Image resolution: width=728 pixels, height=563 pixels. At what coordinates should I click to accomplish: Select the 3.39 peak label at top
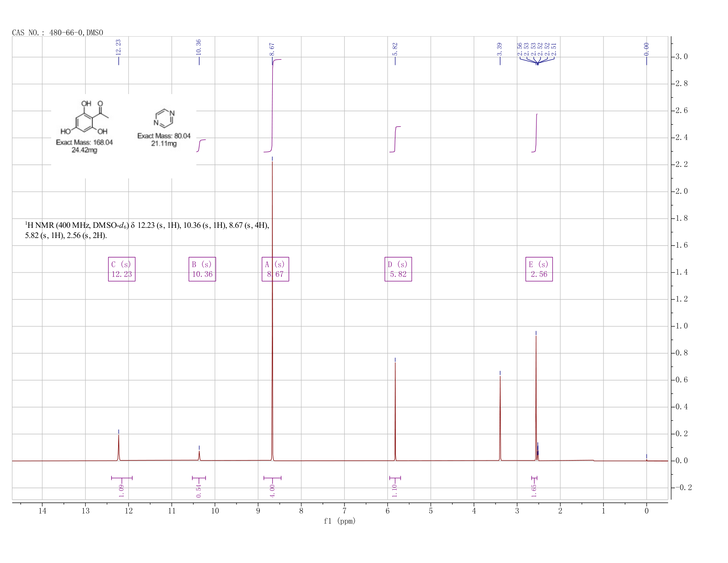tap(499, 49)
